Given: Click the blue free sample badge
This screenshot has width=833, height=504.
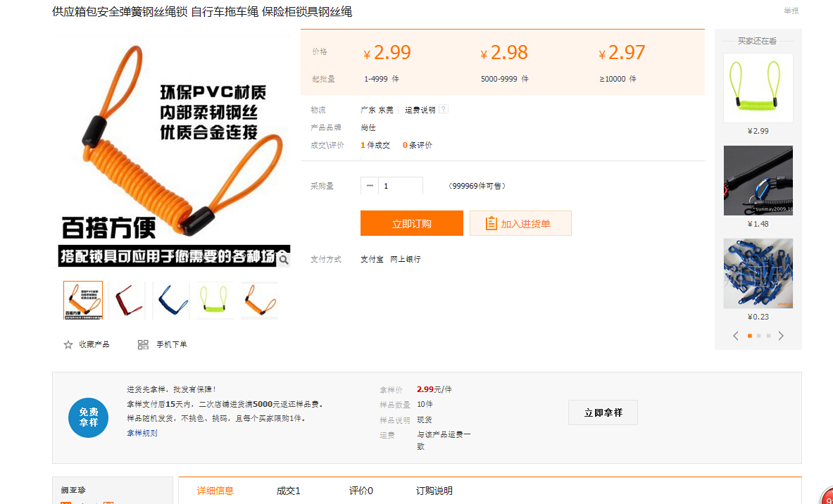Looking at the screenshot, I should coord(88,417).
